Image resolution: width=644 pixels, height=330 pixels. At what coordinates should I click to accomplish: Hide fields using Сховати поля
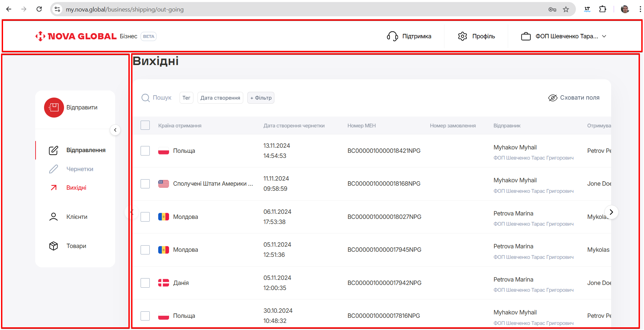click(574, 98)
